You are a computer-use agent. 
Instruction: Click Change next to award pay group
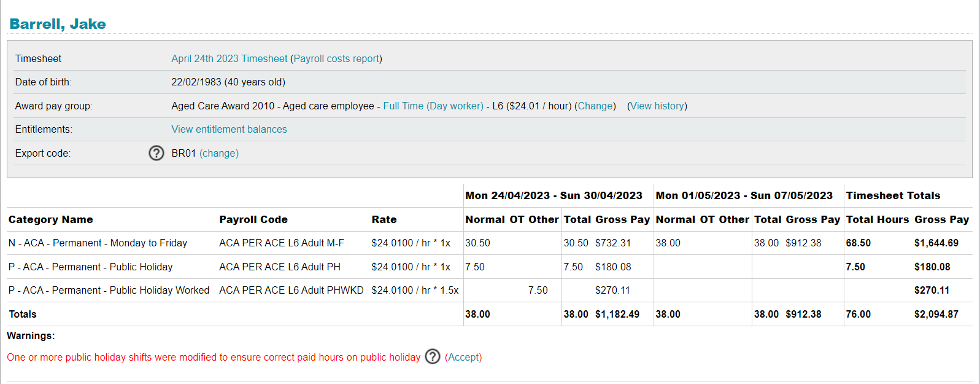click(x=595, y=106)
